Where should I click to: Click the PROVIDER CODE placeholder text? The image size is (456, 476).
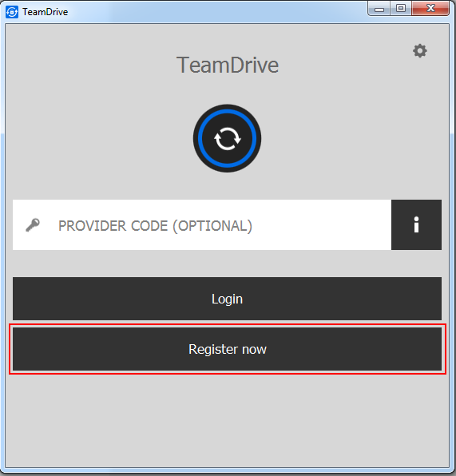tap(155, 226)
